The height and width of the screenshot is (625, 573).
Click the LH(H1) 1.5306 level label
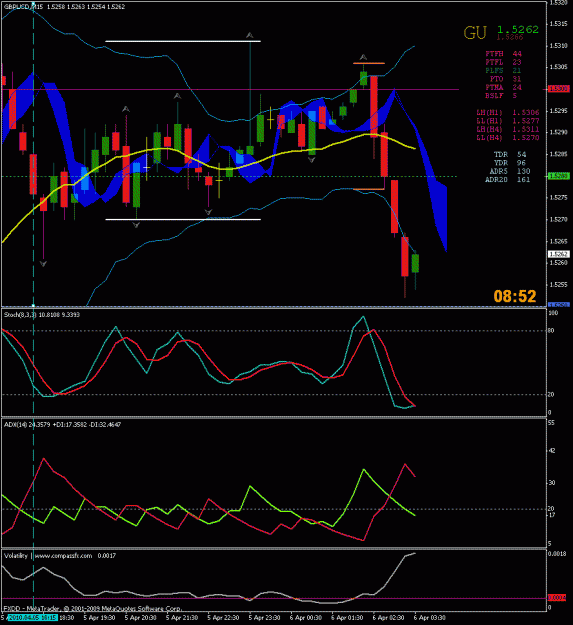[x=508, y=113]
